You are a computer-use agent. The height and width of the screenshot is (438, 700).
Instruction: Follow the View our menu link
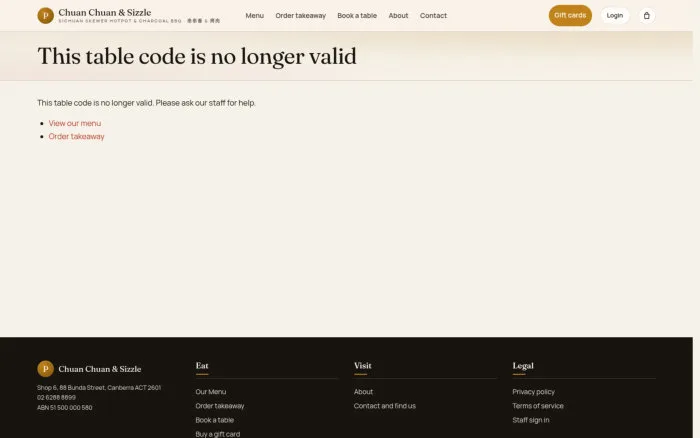[75, 123]
